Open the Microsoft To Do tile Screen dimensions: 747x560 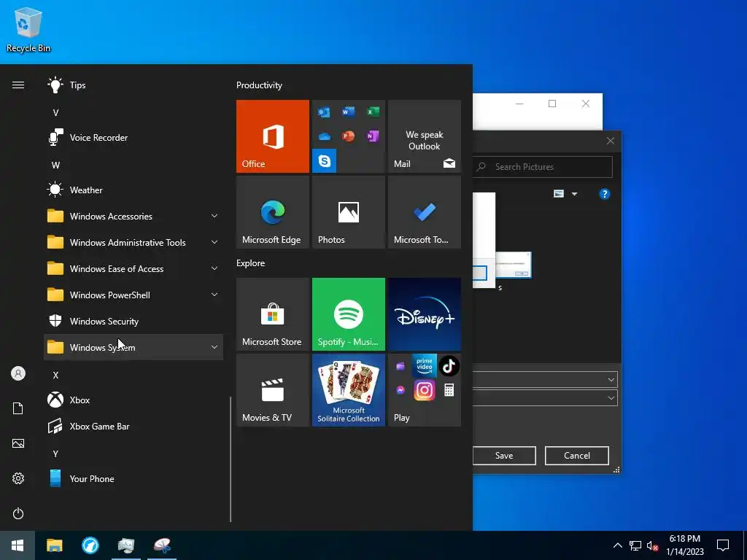425,212
